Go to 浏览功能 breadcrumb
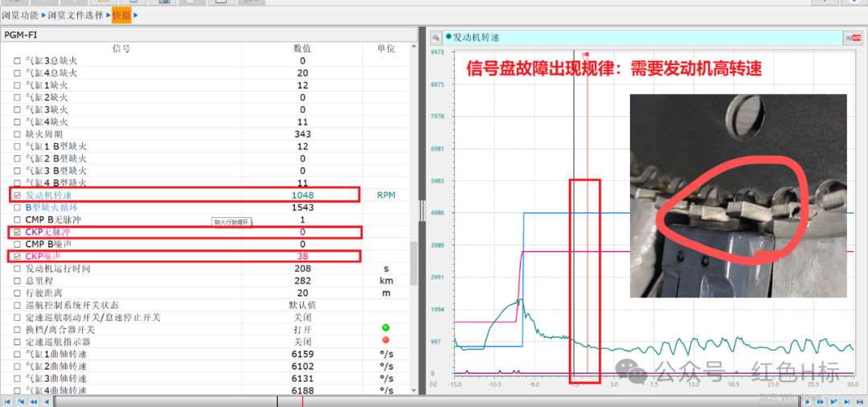The width and height of the screenshot is (868, 407). (x=20, y=15)
